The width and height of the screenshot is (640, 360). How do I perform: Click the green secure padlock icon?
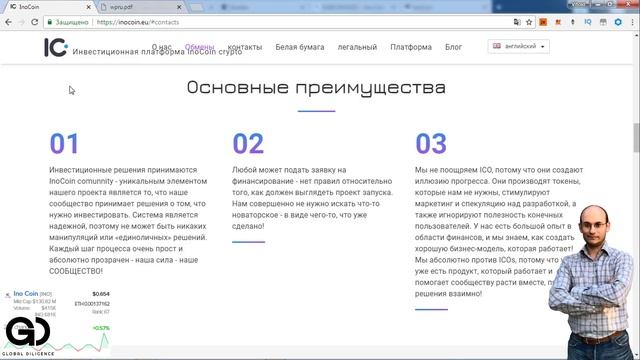(x=50, y=22)
